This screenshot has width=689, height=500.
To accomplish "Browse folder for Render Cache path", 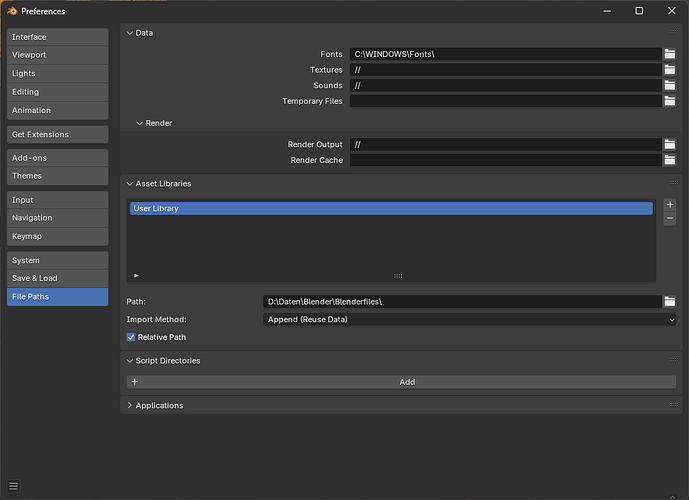I will click(669, 160).
